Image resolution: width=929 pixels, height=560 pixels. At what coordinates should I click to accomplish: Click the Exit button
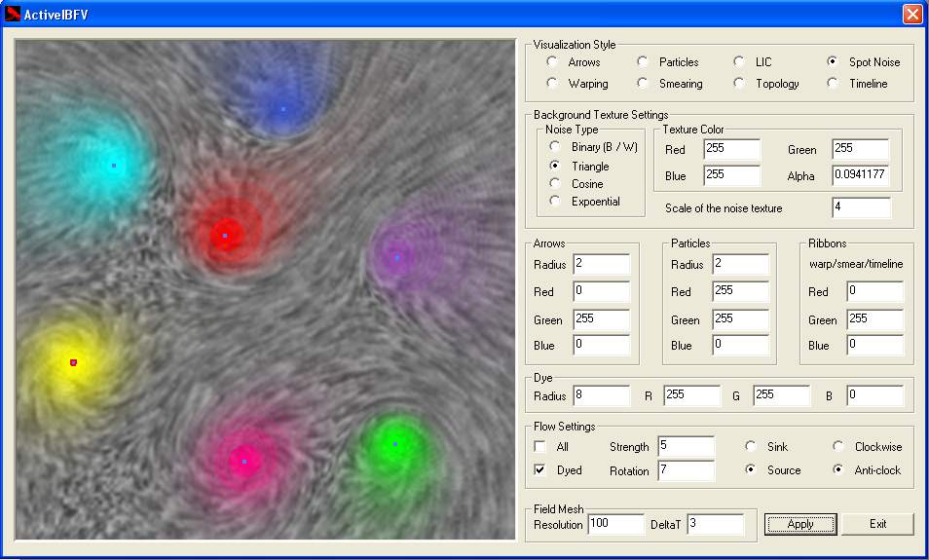tap(877, 524)
